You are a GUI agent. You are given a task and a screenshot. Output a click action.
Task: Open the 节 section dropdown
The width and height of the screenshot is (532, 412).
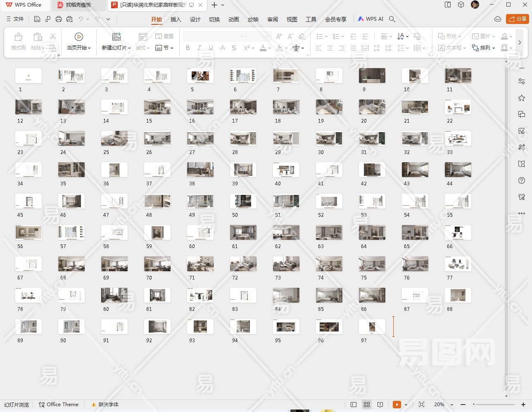[164, 48]
